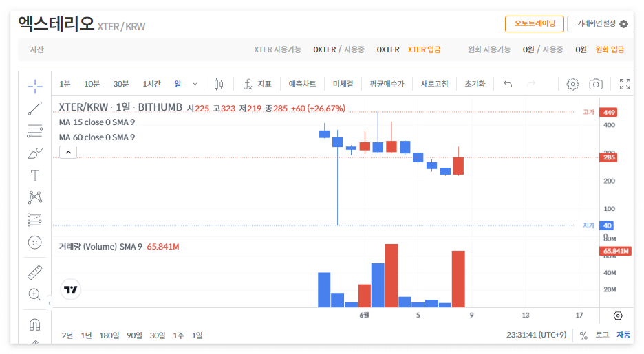Toggle 평균매수가 average buy price

coord(387,84)
